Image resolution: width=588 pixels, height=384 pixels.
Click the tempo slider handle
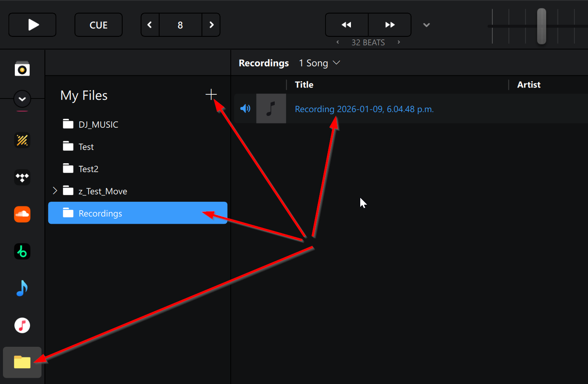pyautogui.click(x=541, y=26)
